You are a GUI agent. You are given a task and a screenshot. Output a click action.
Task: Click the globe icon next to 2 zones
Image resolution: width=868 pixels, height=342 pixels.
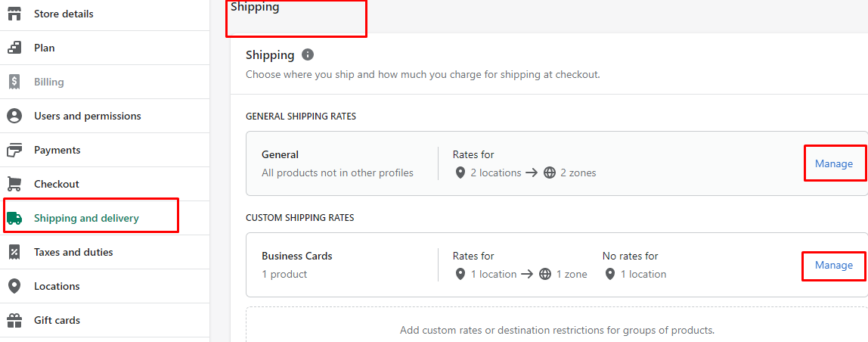(549, 173)
